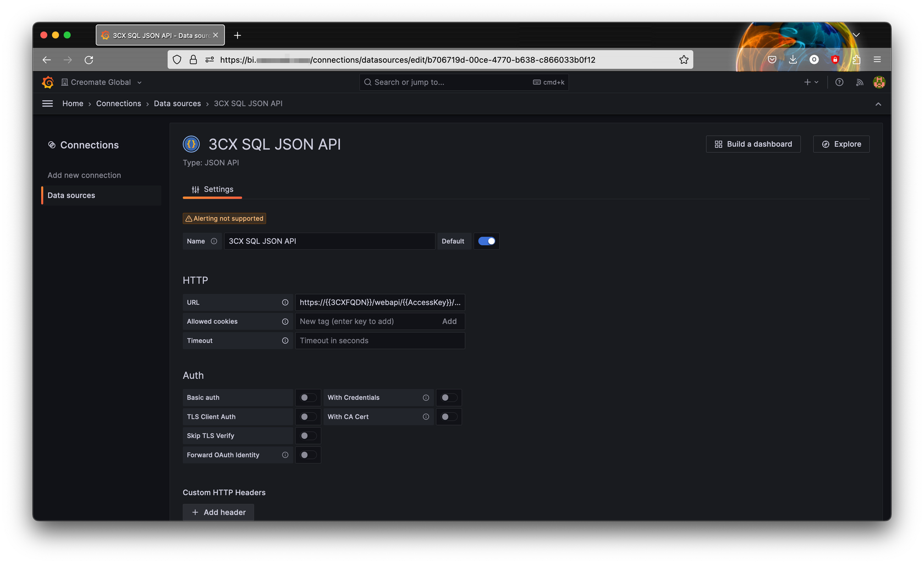Expand the dropdown next to the plus icon
The height and width of the screenshot is (564, 924).
816,82
